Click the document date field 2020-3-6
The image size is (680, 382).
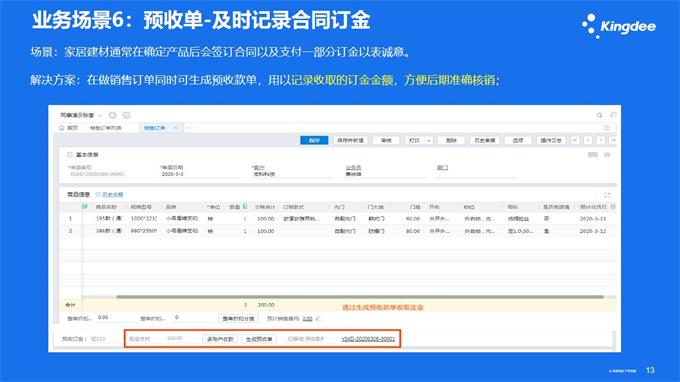pos(201,174)
